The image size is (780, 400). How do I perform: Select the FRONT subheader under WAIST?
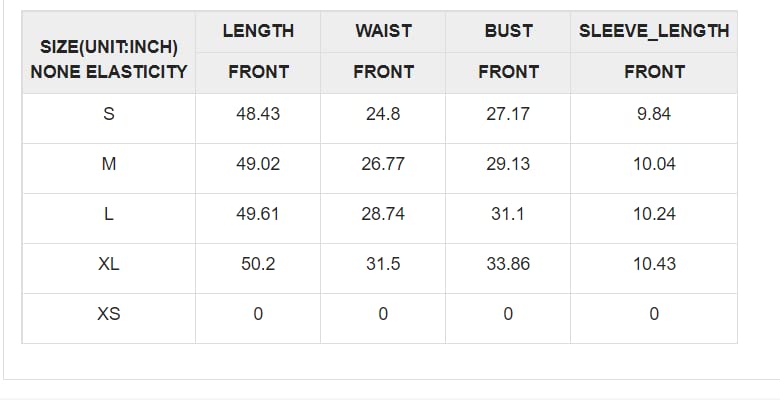click(383, 72)
